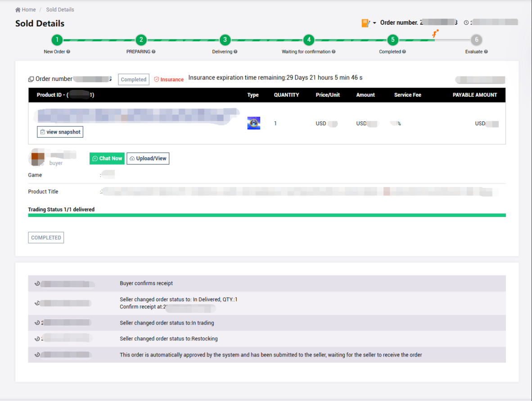
Task: Click step 4 Waiting for confirmation circle
Action: click(308, 40)
